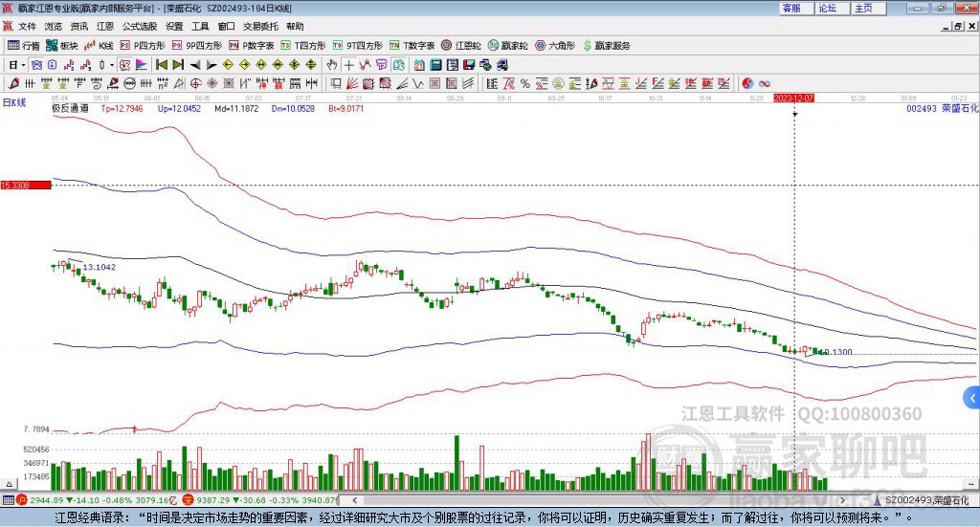Open the 行情 quotes view
Viewport: 980px width, 527px height.
(x=24, y=45)
